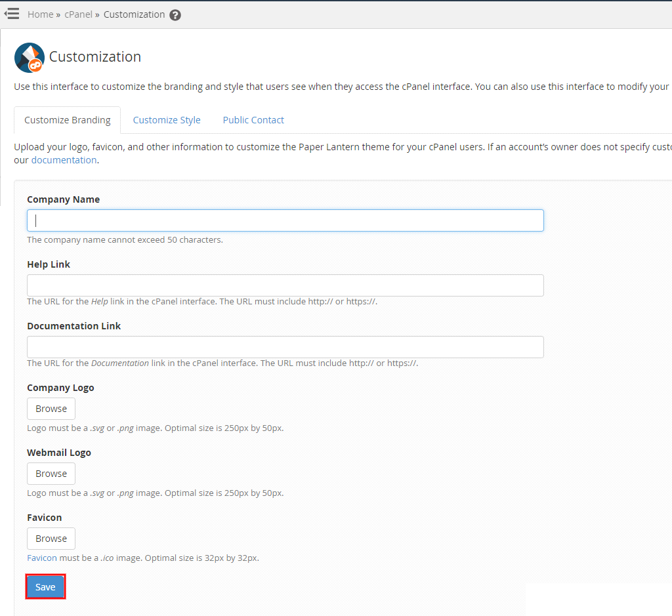Open the help question mark icon
Image resolution: width=672 pixels, height=616 pixels.
click(175, 14)
